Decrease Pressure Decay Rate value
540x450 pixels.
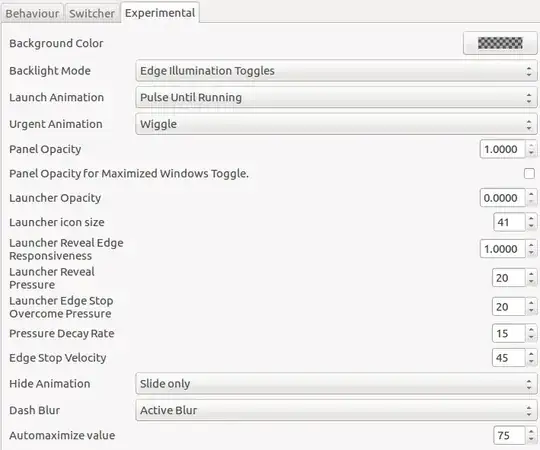531,337
